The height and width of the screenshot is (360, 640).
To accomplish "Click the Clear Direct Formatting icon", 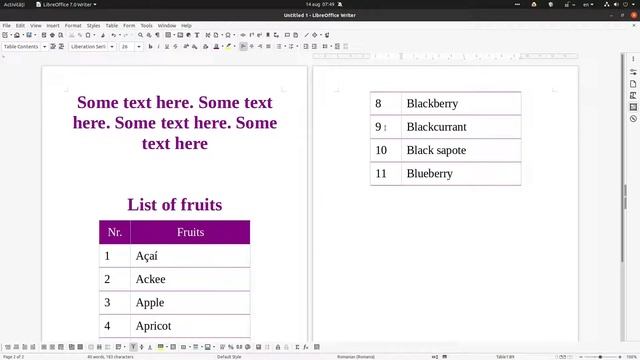I will pyautogui.click(x=205, y=47).
